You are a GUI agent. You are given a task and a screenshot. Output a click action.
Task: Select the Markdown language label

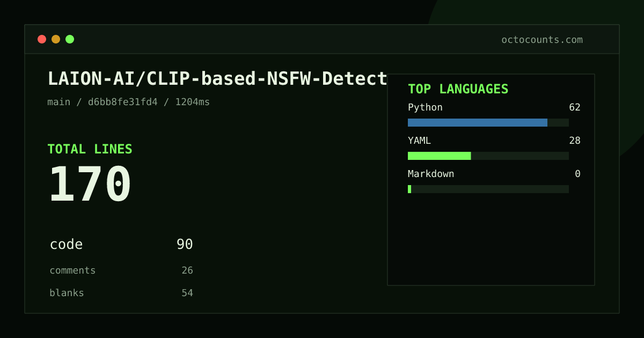pos(431,174)
